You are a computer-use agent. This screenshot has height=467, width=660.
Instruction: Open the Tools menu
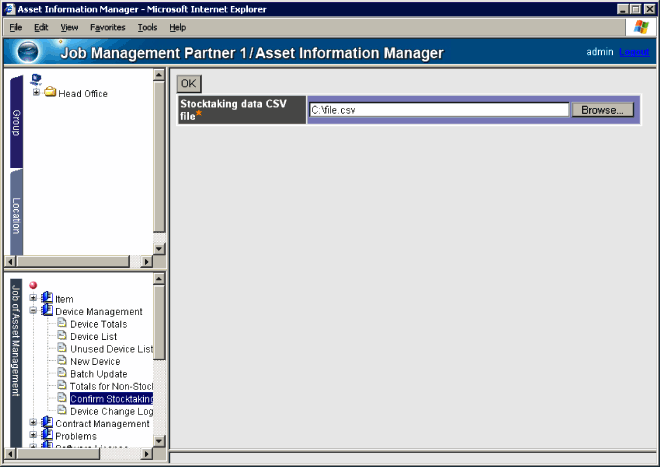point(147,27)
